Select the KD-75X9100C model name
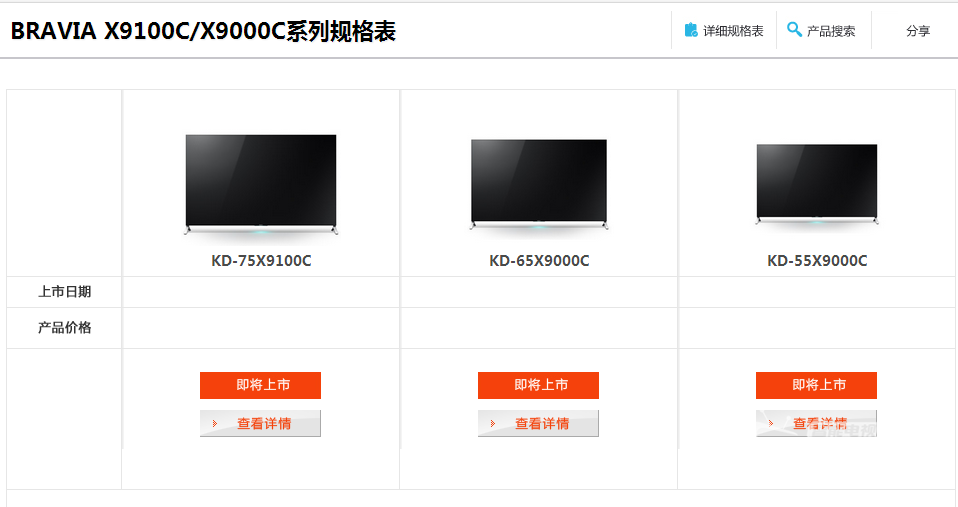Viewport: 958px width, 507px height. (261, 261)
